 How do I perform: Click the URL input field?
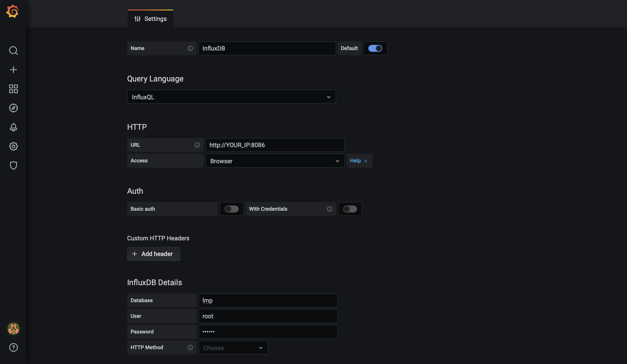275,145
